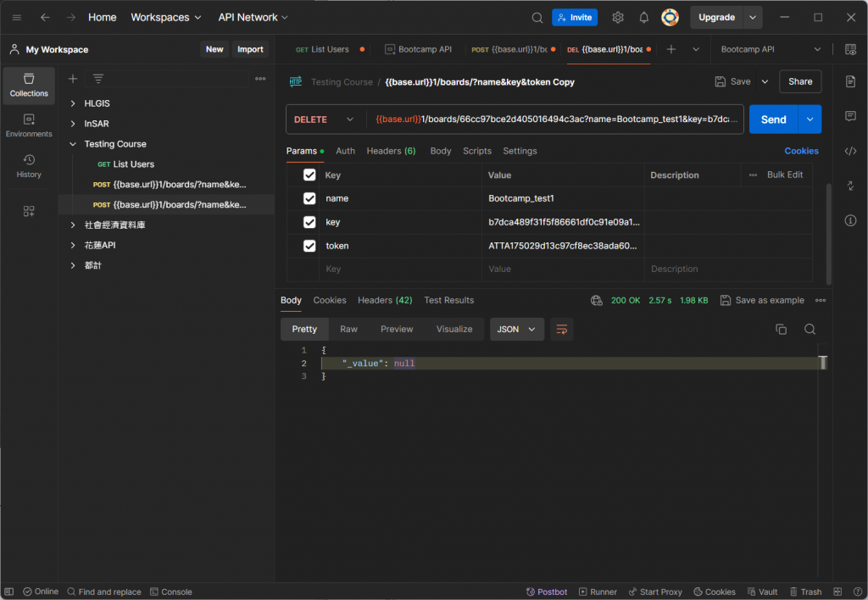Click the Share button
This screenshot has width=868, height=600.
[800, 82]
